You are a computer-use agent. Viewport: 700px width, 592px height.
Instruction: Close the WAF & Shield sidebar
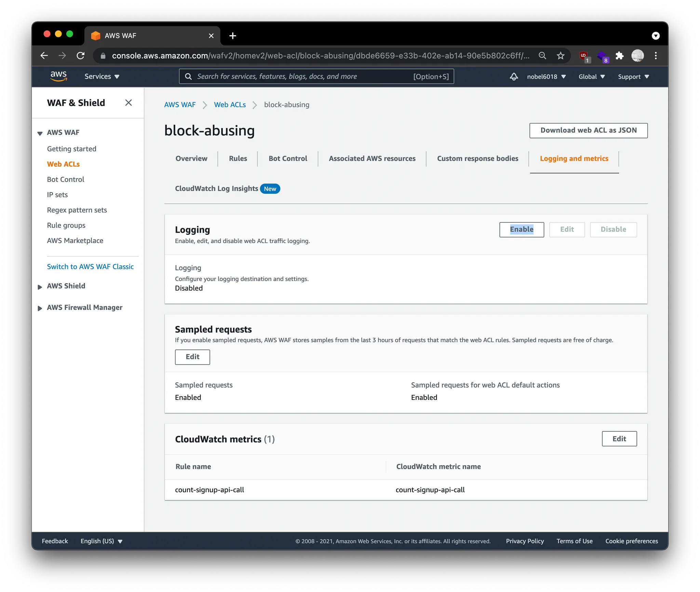129,103
